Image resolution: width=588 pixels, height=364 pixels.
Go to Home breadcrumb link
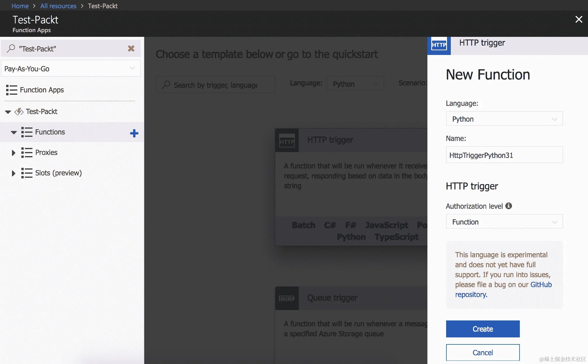tap(20, 6)
